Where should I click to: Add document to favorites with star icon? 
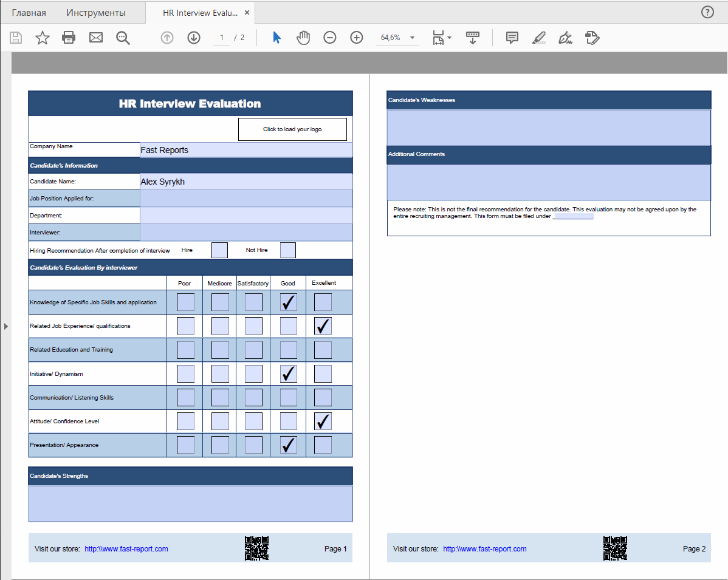(43, 38)
